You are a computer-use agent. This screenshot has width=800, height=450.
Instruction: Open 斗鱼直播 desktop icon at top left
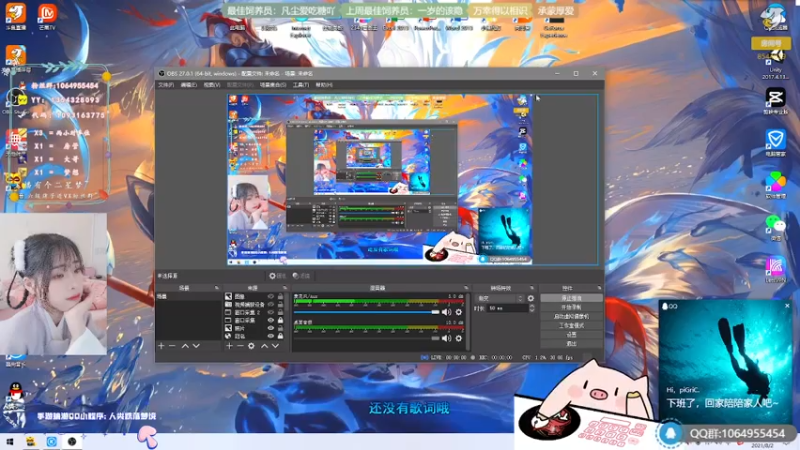point(16,16)
